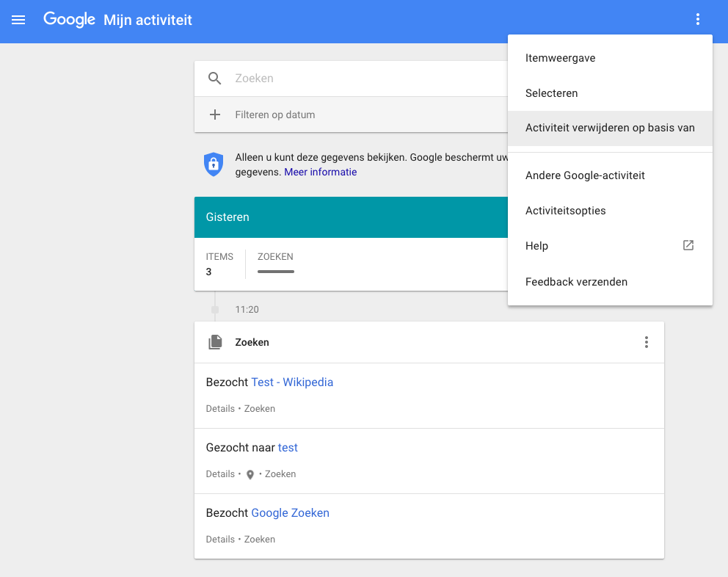Image resolution: width=728 pixels, height=577 pixels.
Task: Open the hamburger main menu
Action: point(18,20)
